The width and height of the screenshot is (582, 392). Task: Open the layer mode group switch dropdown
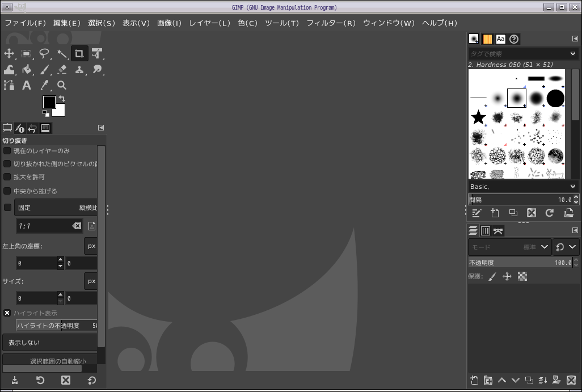point(566,247)
